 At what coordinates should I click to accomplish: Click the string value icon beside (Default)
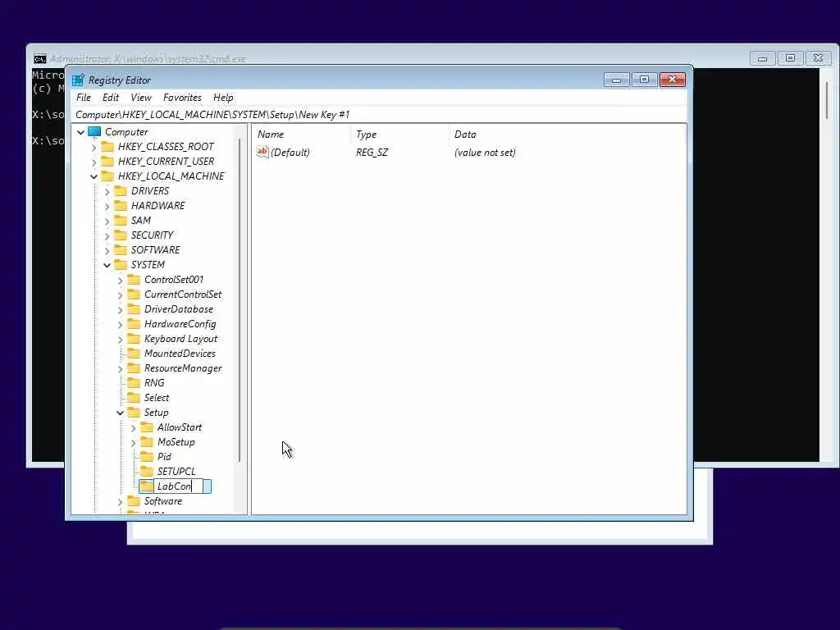[262, 152]
